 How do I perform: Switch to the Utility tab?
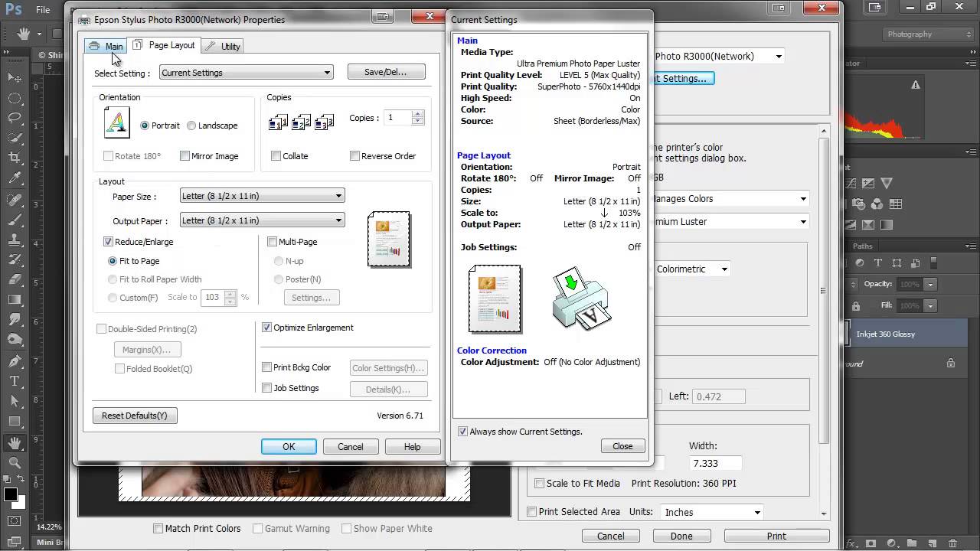[224, 46]
